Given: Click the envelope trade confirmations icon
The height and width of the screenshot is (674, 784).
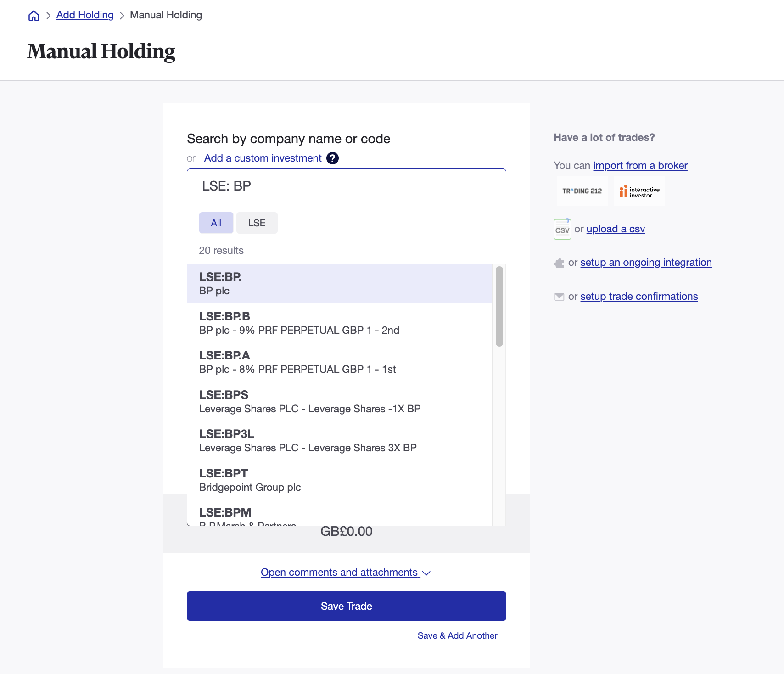Looking at the screenshot, I should pyautogui.click(x=559, y=297).
